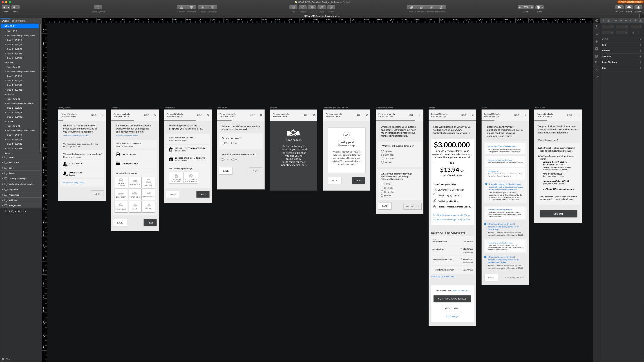
Task: Click the Create Symbol toolbar icon
Action: point(98,7)
